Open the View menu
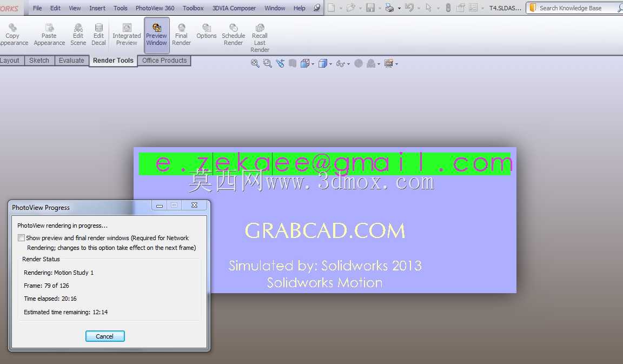The image size is (623, 364). tap(75, 8)
